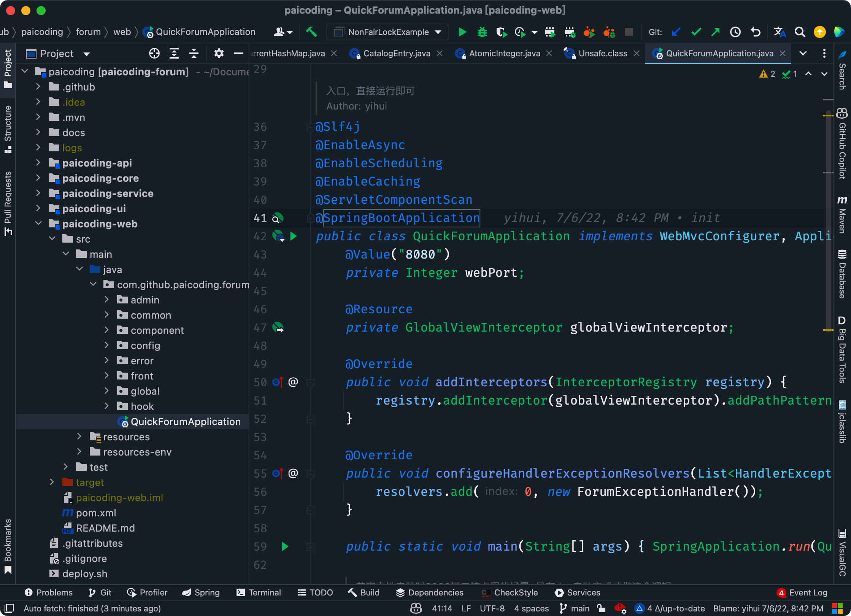
Task: Click run gutter icon beside main method
Action: 285,546
